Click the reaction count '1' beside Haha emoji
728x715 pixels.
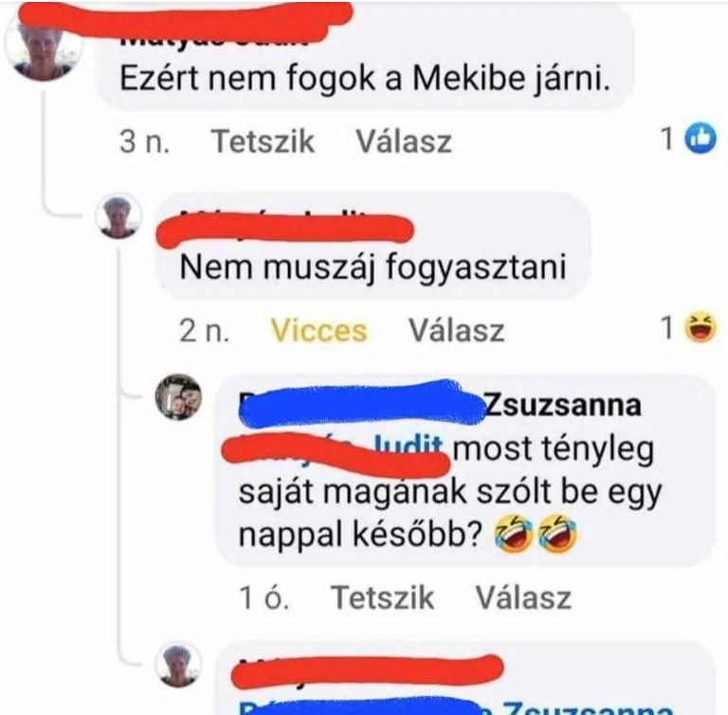(667, 327)
